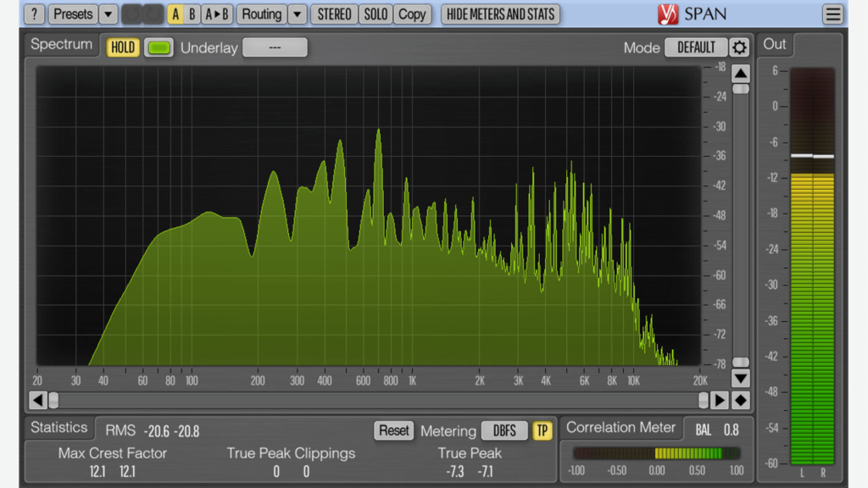Open the hamburger menu at top right
Viewport: 868px width, 488px height.
(833, 14)
